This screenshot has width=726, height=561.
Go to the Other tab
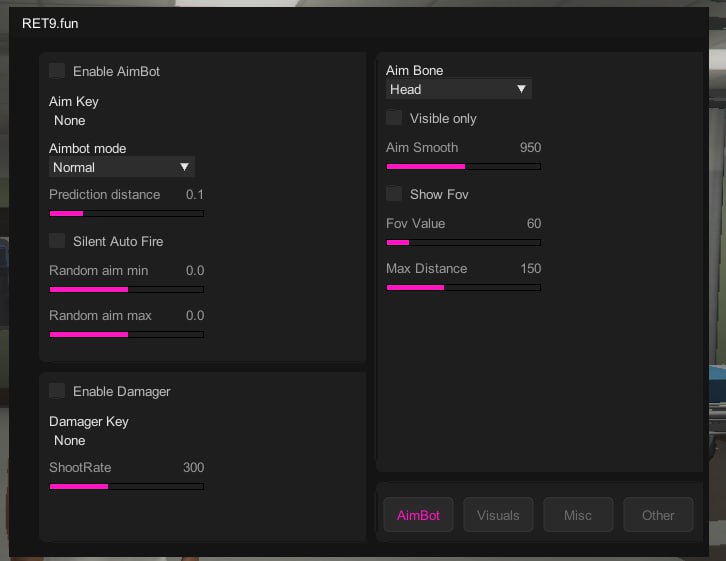(658, 515)
